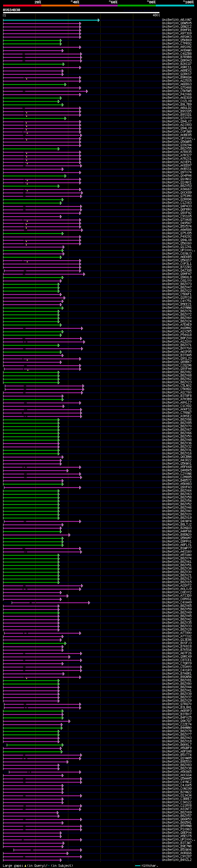Click hit label UniRef100_C6MVG1
Image resolution: width=197 pixels, height=868 pixels.
[177, 599]
